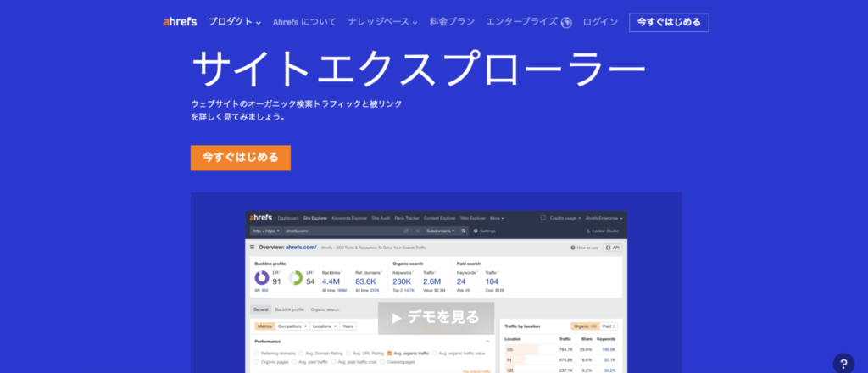Click Organic Traffic value 2.6M
Viewport: 868px width, 373px height.
[431, 281]
